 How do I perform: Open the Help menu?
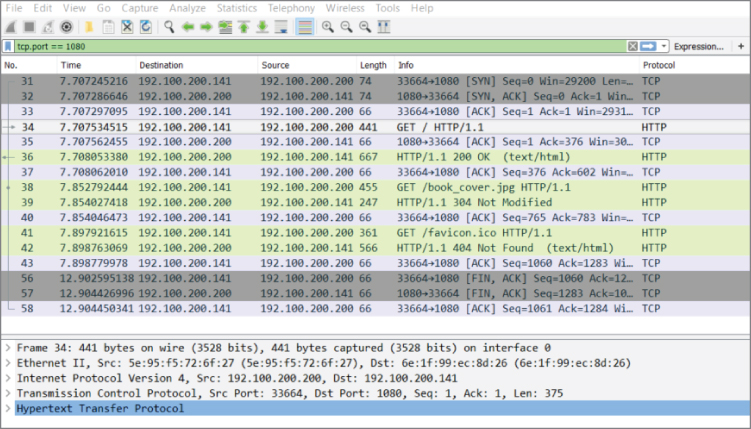click(x=422, y=8)
